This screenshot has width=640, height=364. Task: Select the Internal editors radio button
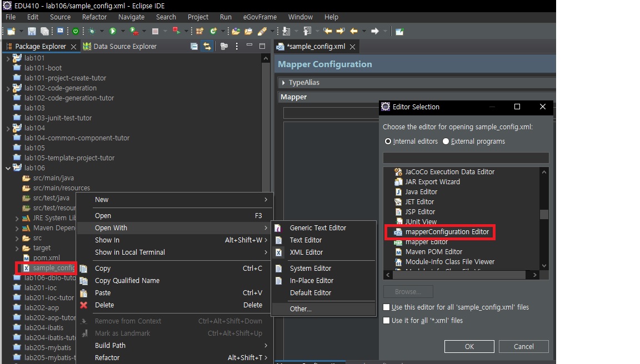(388, 141)
